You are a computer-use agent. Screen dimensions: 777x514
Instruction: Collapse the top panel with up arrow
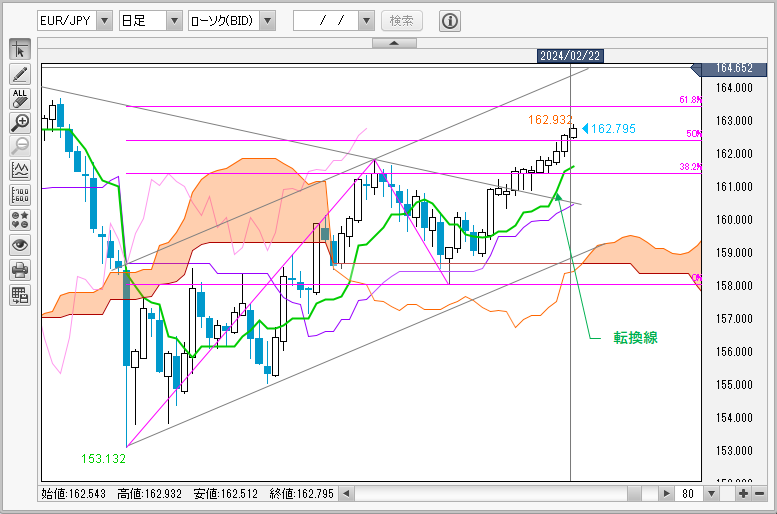click(394, 43)
